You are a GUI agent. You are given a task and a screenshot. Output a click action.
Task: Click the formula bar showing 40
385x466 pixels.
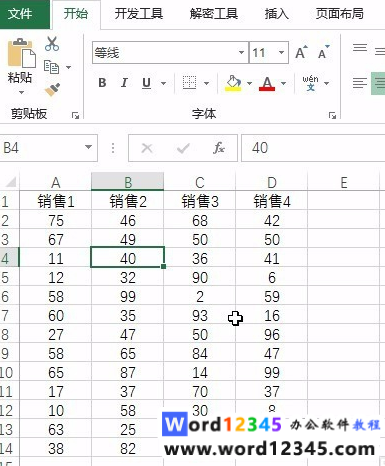313,148
